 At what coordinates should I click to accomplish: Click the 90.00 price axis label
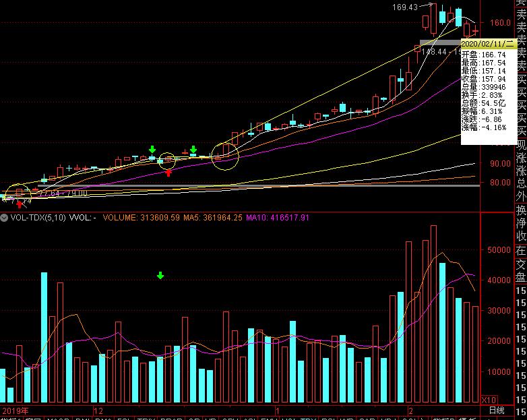tap(500, 163)
